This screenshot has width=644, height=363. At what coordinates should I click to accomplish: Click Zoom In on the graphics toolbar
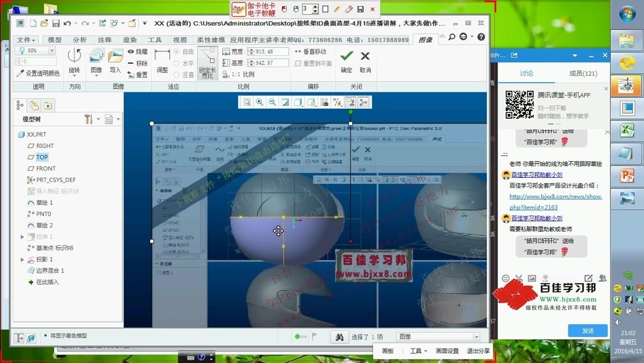[x=259, y=102]
